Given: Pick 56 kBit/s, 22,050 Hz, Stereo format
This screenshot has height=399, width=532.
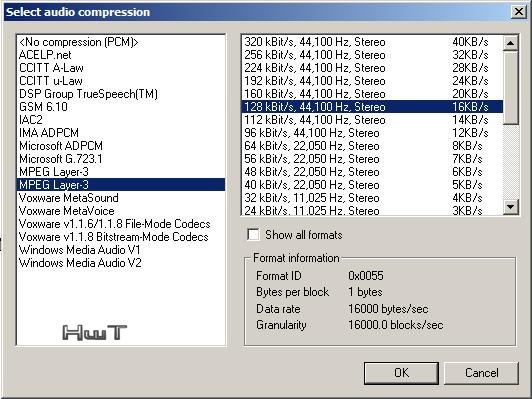Looking at the screenshot, I should point(372,159).
